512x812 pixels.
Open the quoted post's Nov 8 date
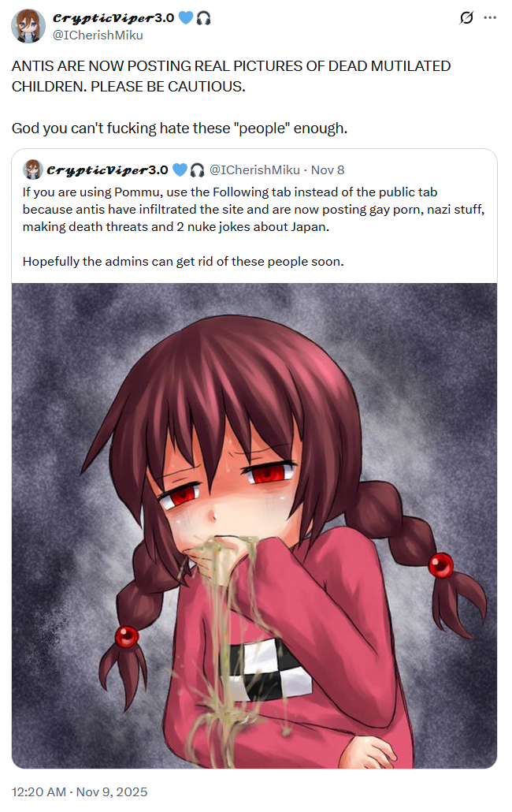pyautogui.click(x=328, y=169)
